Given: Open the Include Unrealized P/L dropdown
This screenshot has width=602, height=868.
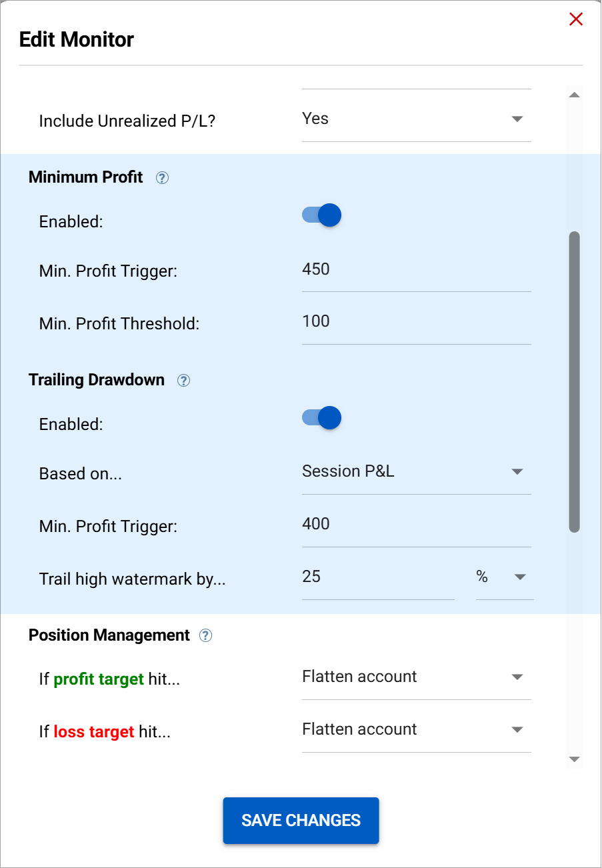Looking at the screenshot, I should pos(517,119).
